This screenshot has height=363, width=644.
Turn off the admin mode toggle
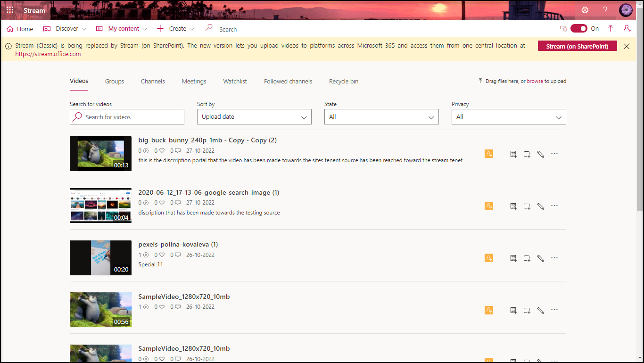point(578,29)
